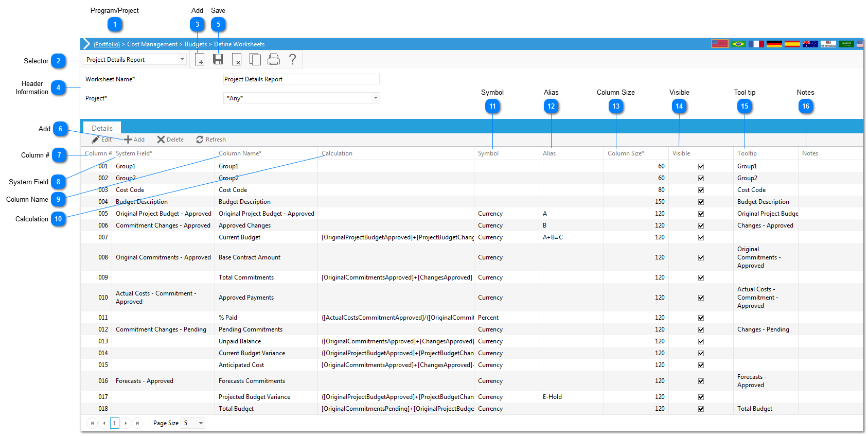
Task: Open help via the question mark icon
Action: [292, 60]
